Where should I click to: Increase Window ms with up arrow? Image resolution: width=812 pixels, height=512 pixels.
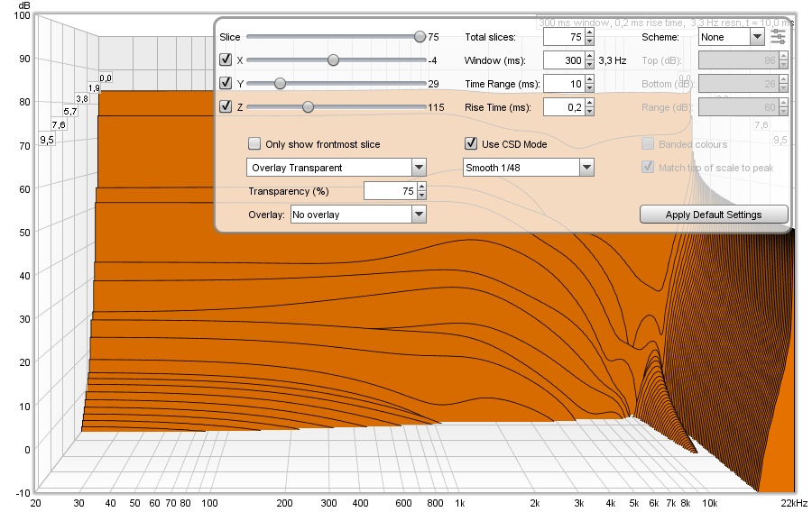pos(589,56)
